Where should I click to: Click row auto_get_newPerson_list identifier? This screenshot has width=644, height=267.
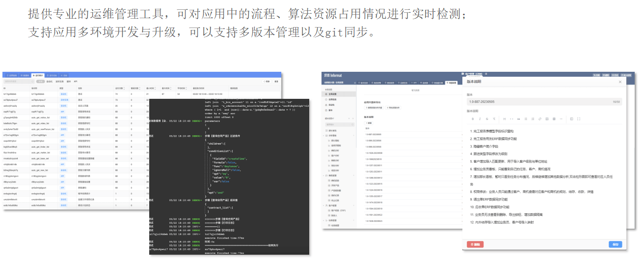point(42,129)
